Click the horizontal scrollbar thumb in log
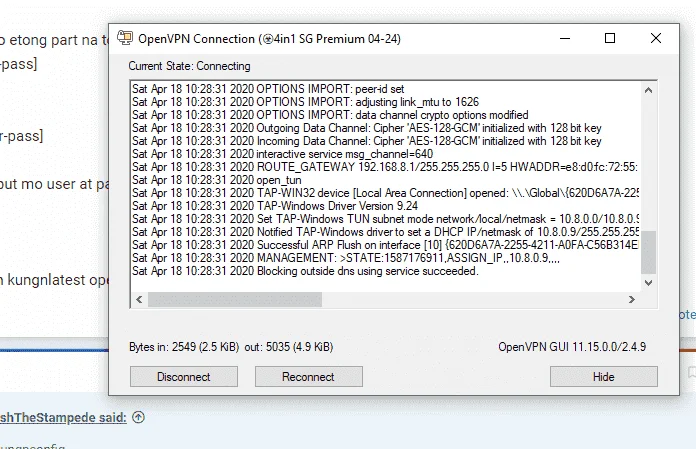The width and height of the screenshot is (696, 449). (235, 299)
